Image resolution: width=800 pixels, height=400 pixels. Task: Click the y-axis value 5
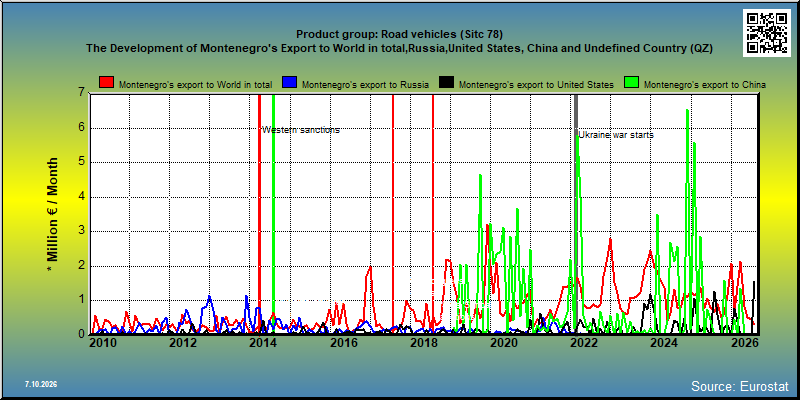pos(82,162)
